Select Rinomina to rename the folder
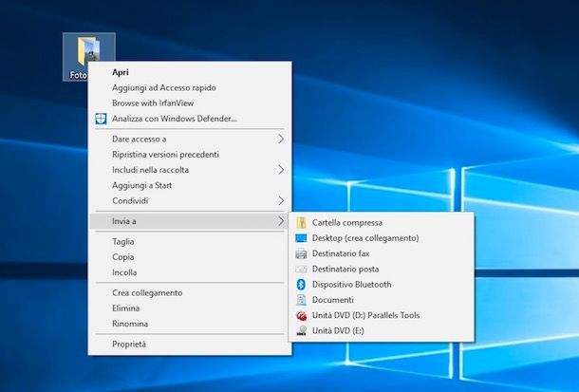Screen dimensions: 579x392 pyautogui.click(x=129, y=324)
